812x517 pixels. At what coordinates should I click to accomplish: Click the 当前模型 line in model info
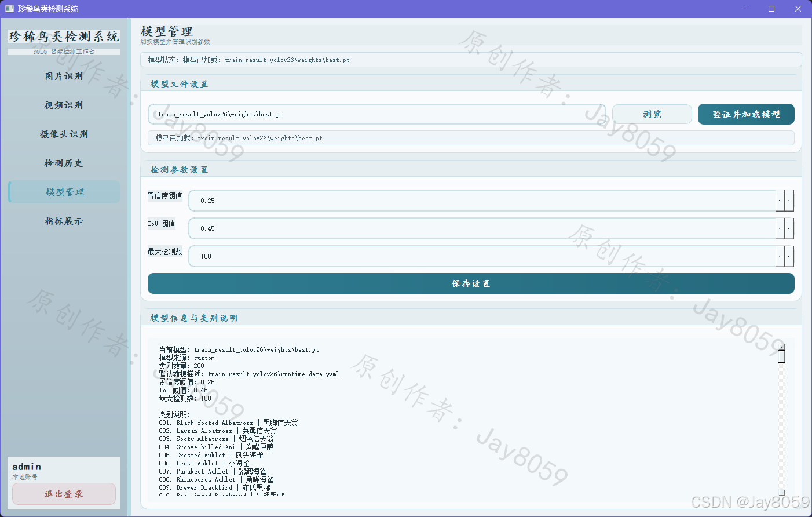pos(239,349)
